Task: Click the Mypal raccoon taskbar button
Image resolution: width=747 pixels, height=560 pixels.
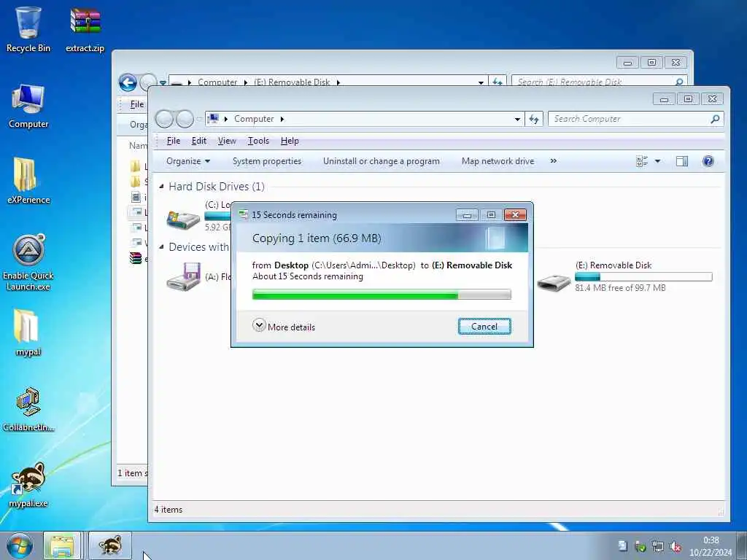Action: (110, 545)
